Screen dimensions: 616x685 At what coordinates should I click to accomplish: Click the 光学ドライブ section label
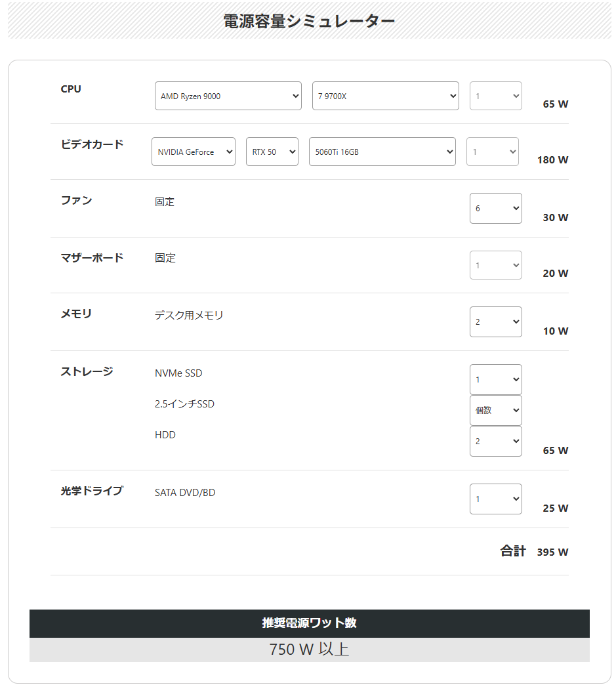91,490
